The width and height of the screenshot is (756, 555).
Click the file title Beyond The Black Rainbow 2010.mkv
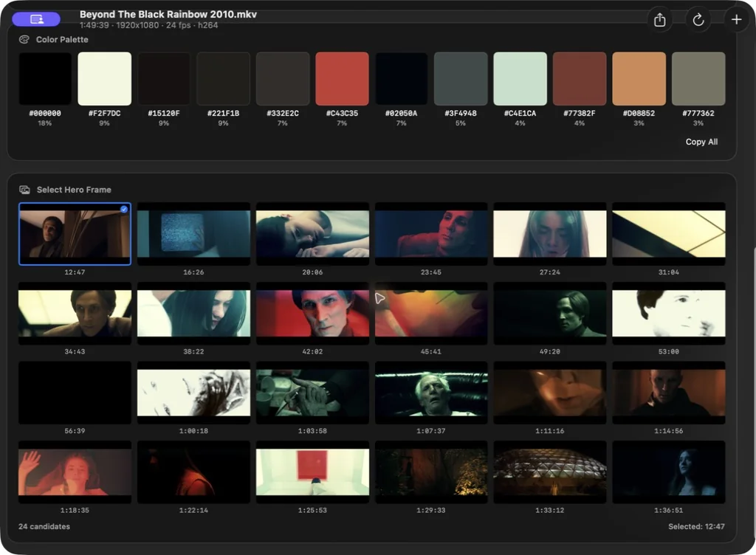pyautogui.click(x=168, y=15)
